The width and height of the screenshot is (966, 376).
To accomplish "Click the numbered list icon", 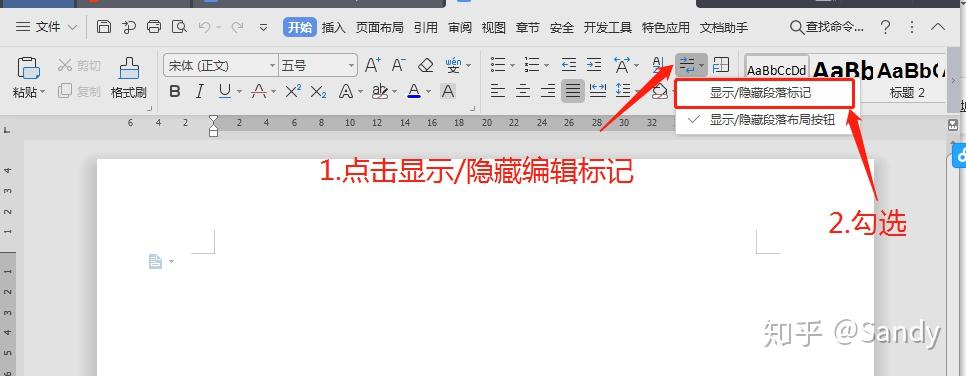I will click(532, 64).
